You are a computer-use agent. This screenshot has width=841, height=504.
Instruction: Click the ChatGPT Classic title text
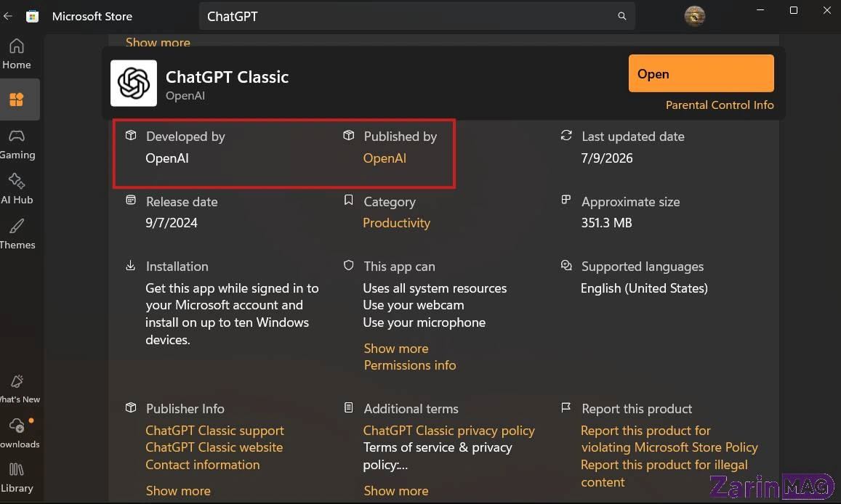pyautogui.click(x=227, y=77)
